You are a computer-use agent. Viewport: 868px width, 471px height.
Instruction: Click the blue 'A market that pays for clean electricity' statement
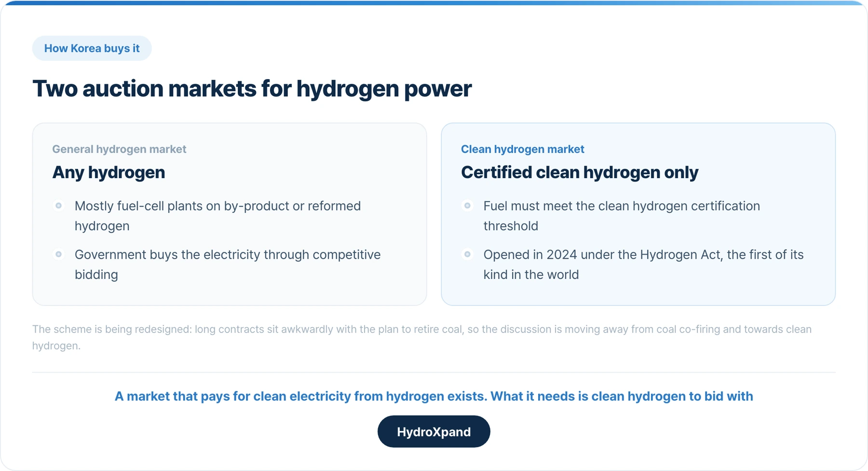434,396
